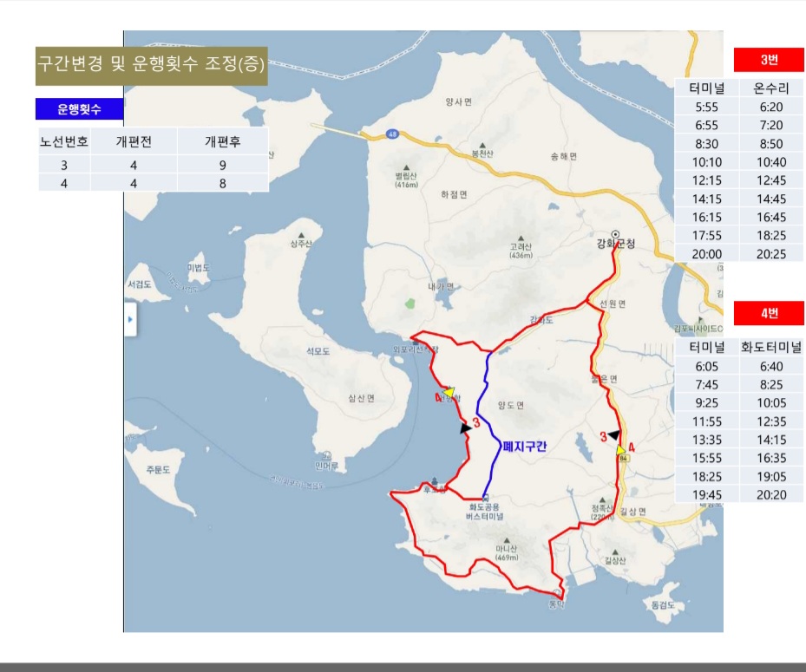Click the 8:25 time cell
This screenshot has width=806, height=672.
tap(771, 385)
